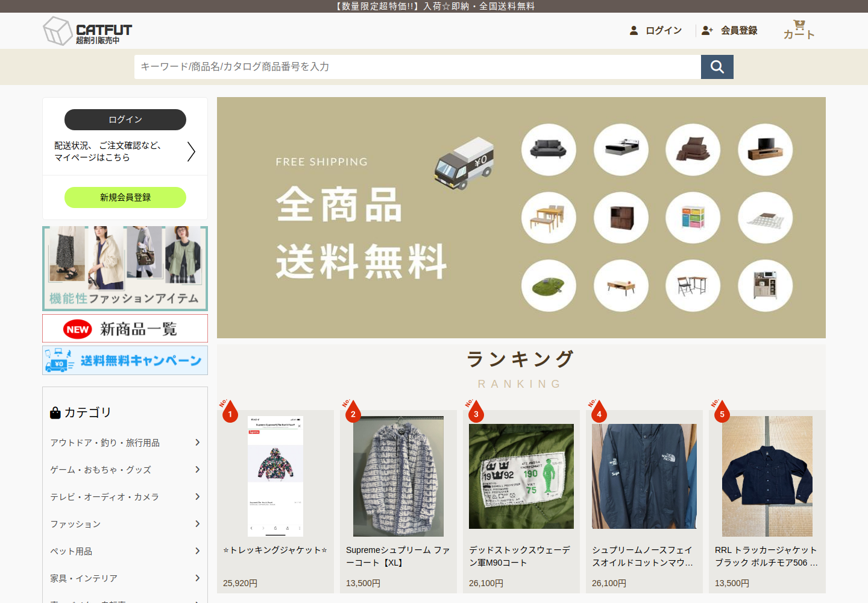Open the cart icon in header
This screenshot has height=603, width=868.
click(799, 30)
